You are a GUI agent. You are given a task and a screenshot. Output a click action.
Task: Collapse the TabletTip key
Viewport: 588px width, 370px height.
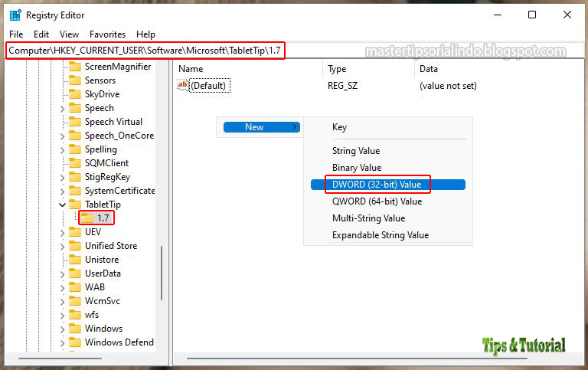62,205
